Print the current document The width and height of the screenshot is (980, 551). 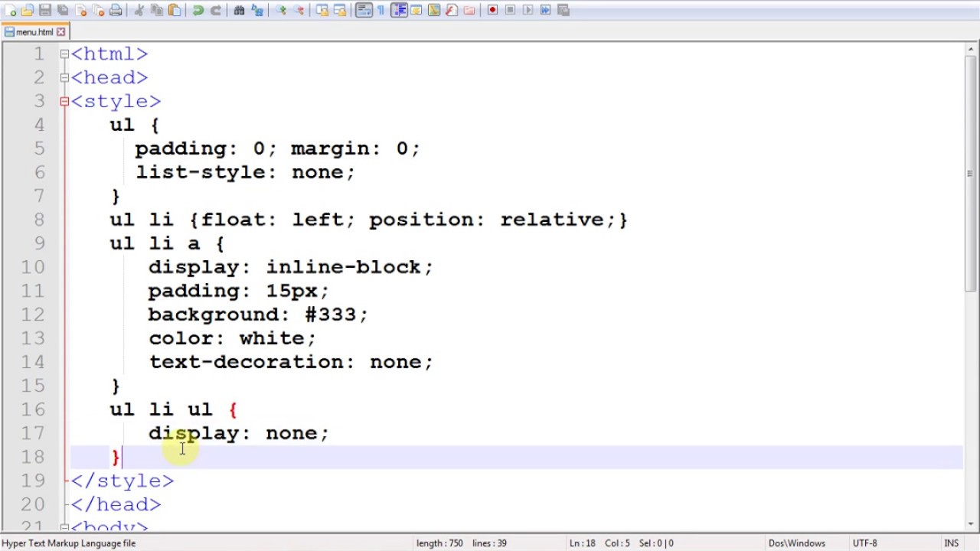click(x=116, y=10)
